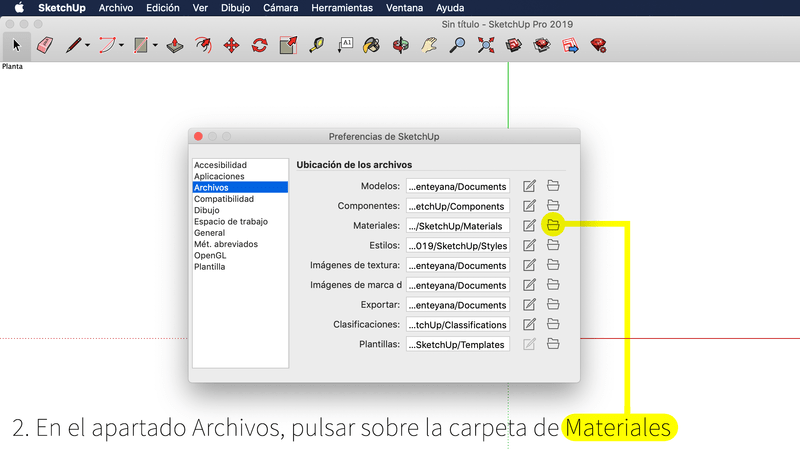800x450 pixels.
Task: Edit the Imágenes de marca path
Action: 529,285
